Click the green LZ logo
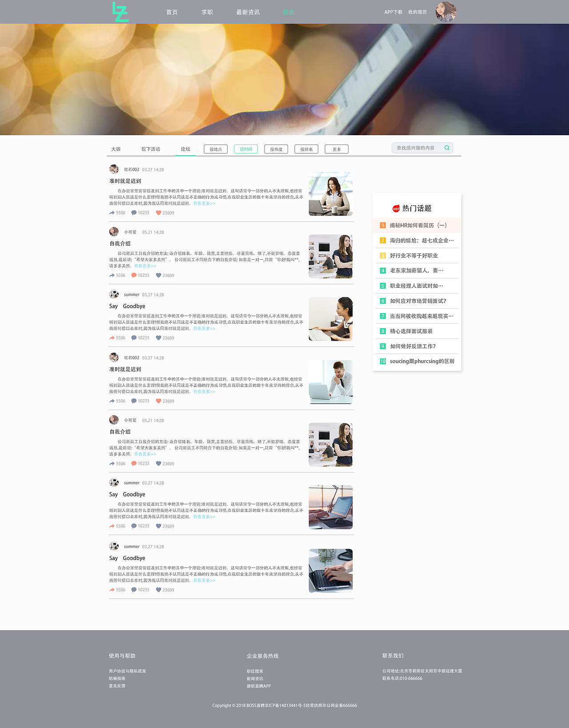The height and width of the screenshot is (728, 569). pos(120,12)
